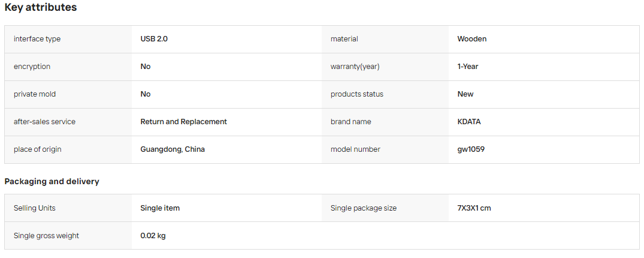The width and height of the screenshot is (644, 258).
Task: Click the interface type label cell
Action: pyautogui.click(x=68, y=39)
